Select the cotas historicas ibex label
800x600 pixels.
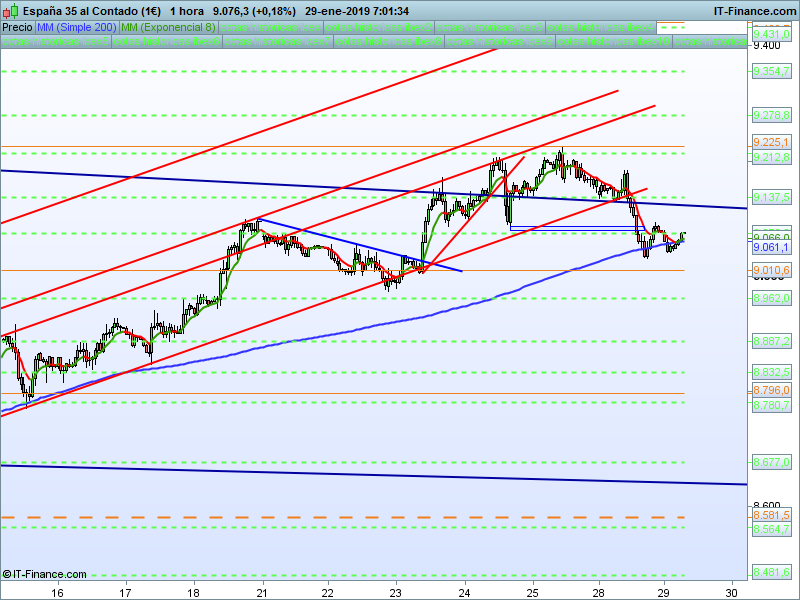click(x=270, y=28)
